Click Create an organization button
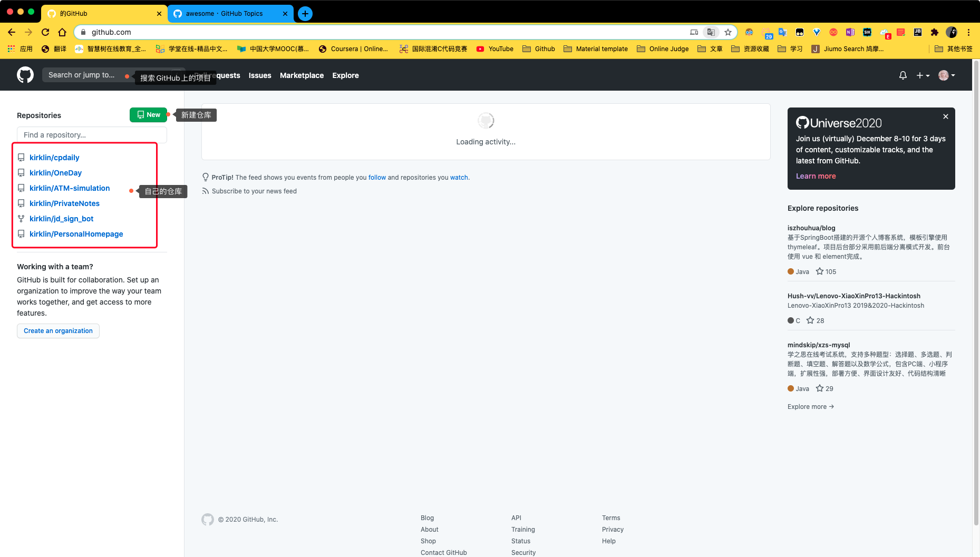Viewport: 980px width, 557px height. pos(58,331)
